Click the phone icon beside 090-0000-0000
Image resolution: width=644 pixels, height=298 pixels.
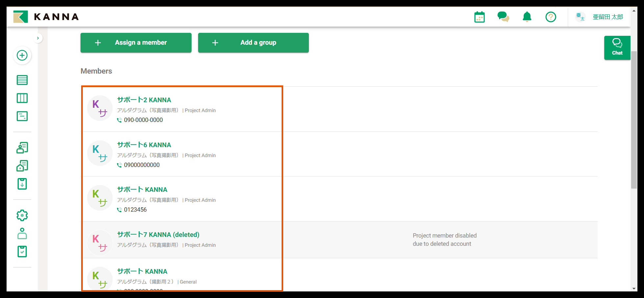(x=119, y=120)
